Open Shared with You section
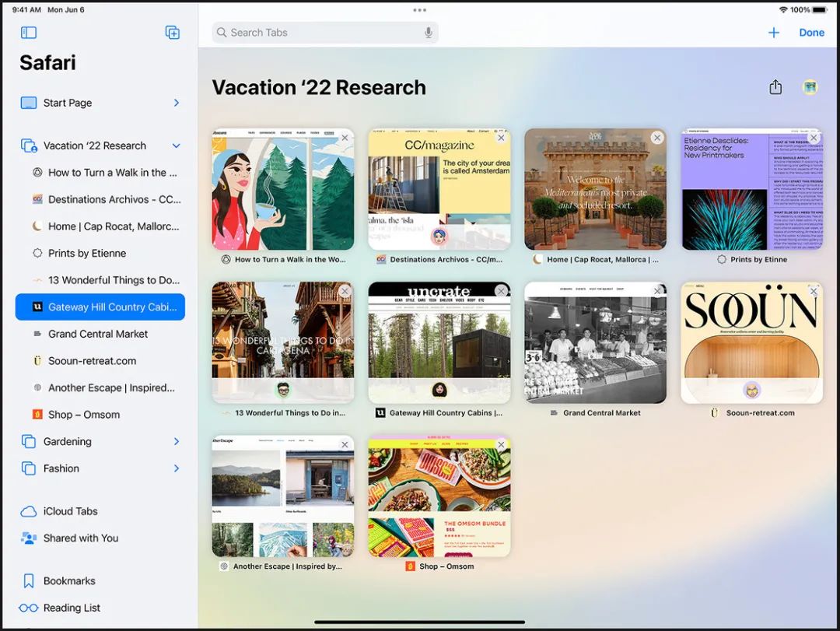Screen dimensions: 840x631 [x=80, y=538]
